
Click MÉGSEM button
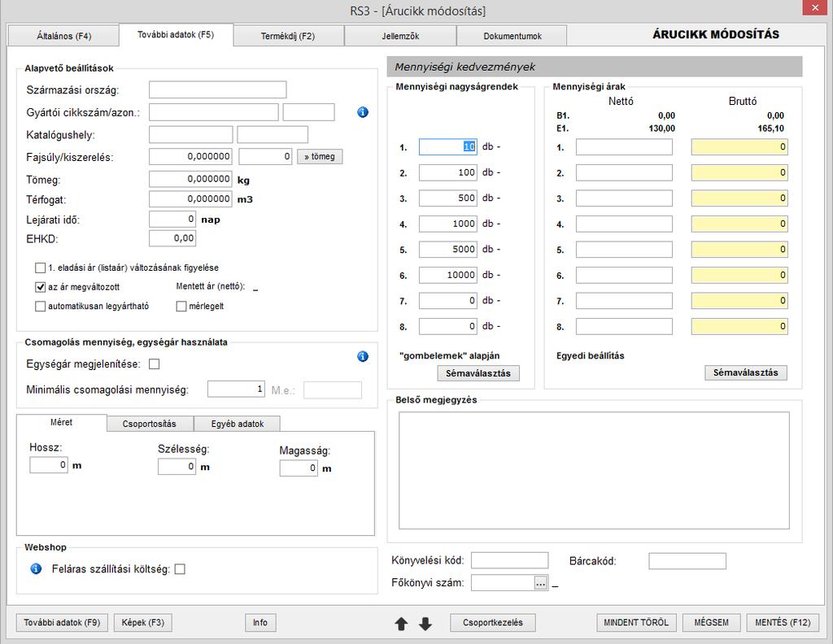pyautogui.click(x=711, y=622)
